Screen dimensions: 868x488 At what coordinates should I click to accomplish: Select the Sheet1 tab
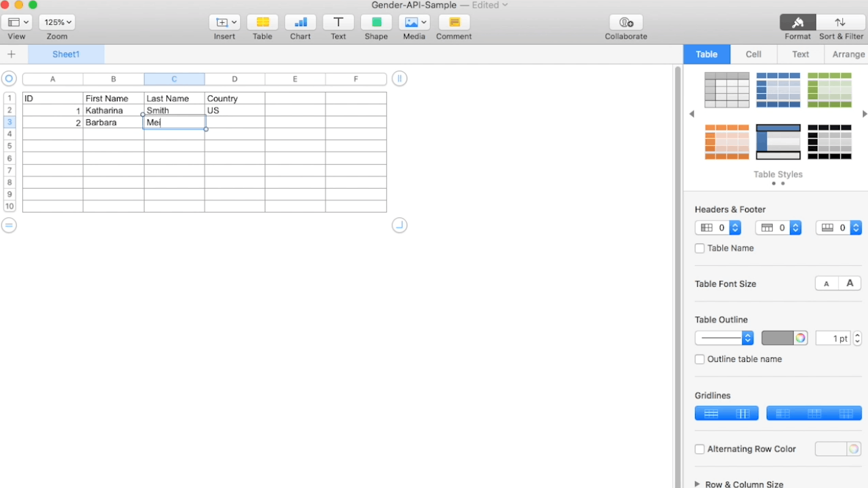point(66,54)
